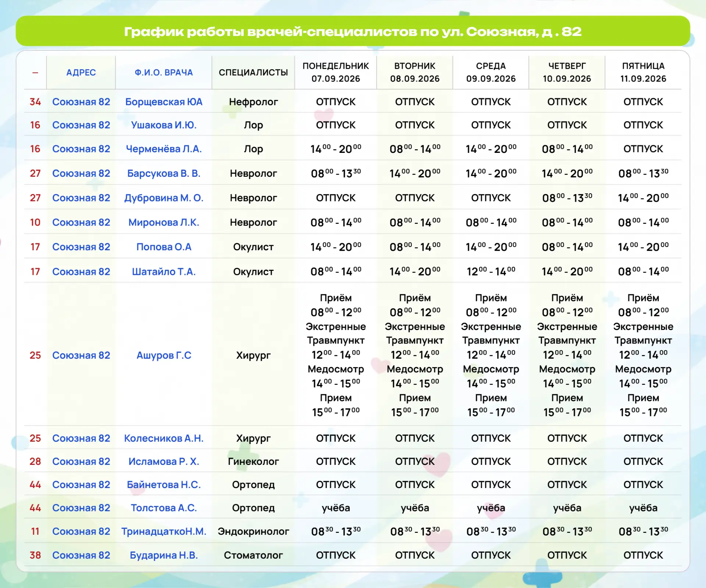Open doctor name Колесников А.Н.
This screenshot has height=588, width=706.
pos(164,438)
